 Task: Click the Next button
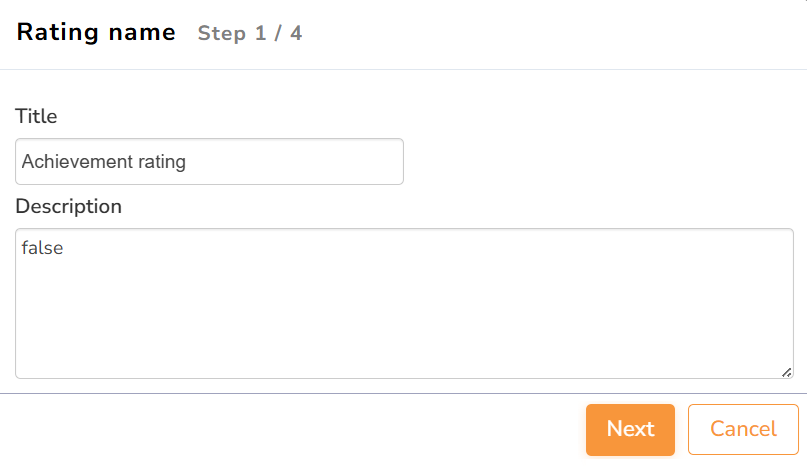630,429
